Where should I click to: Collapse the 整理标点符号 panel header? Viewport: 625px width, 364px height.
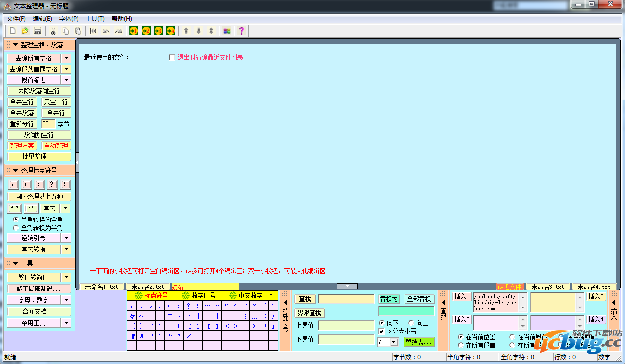pyautogui.click(x=40, y=170)
